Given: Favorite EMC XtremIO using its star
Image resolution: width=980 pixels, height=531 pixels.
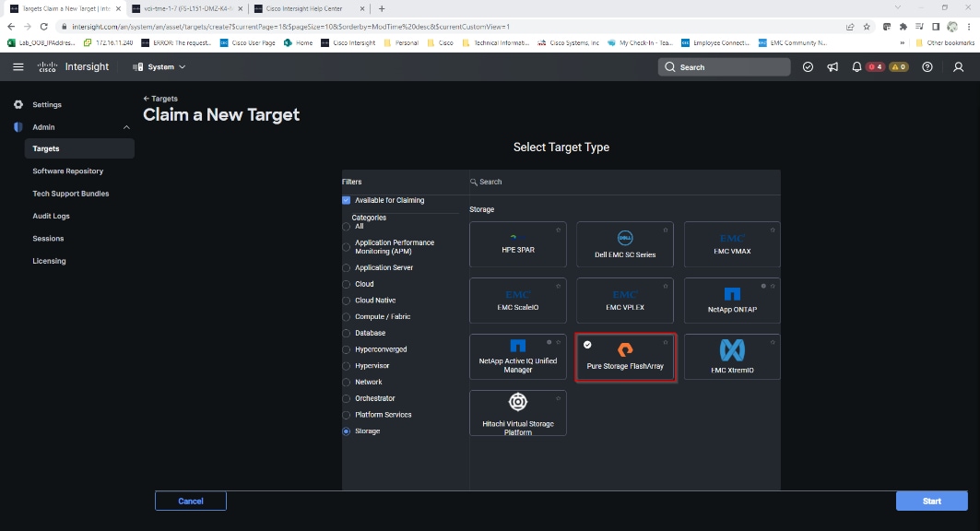Looking at the screenshot, I should point(773,342).
